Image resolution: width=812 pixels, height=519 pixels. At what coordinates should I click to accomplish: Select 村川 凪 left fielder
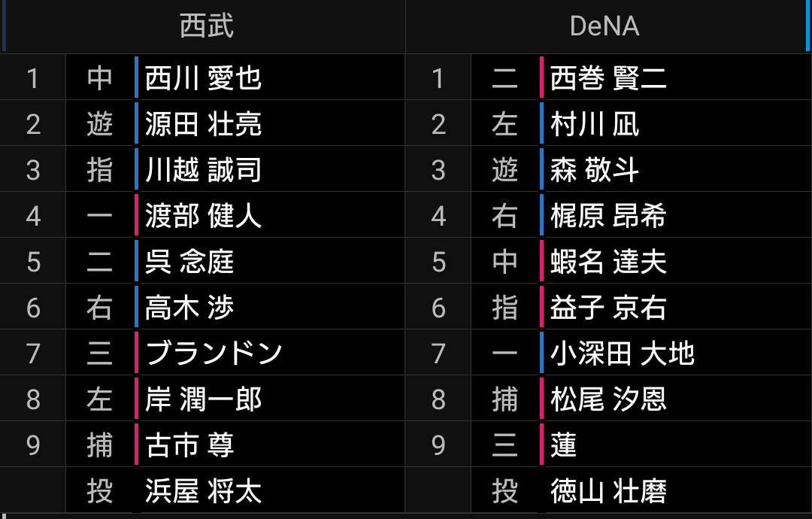[595, 124]
